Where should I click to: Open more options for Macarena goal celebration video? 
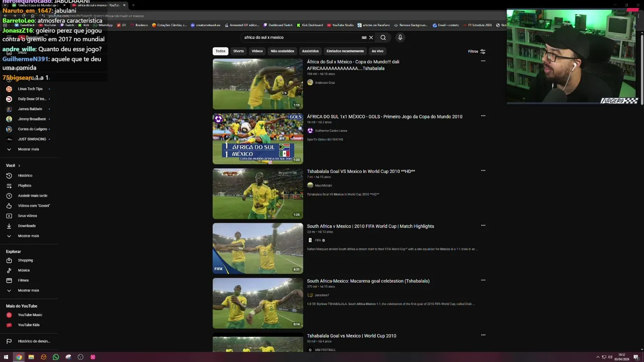click(x=483, y=280)
